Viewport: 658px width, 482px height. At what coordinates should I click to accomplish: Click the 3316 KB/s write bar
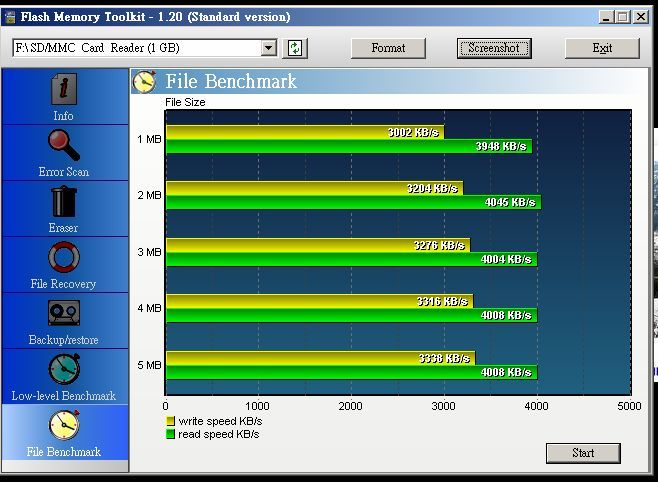[320, 301]
